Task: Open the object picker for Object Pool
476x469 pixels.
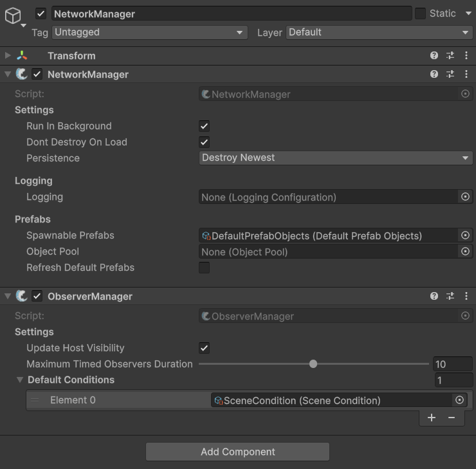Action: pyautogui.click(x=466, y=252)
